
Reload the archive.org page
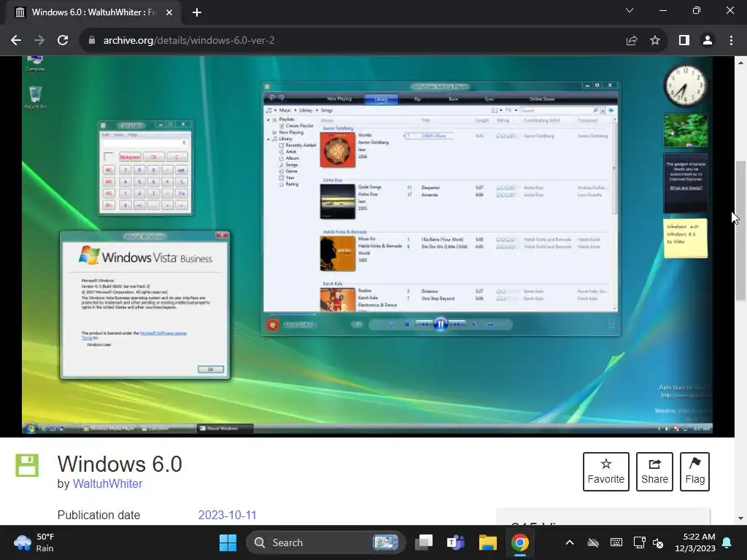coord(63,41)
